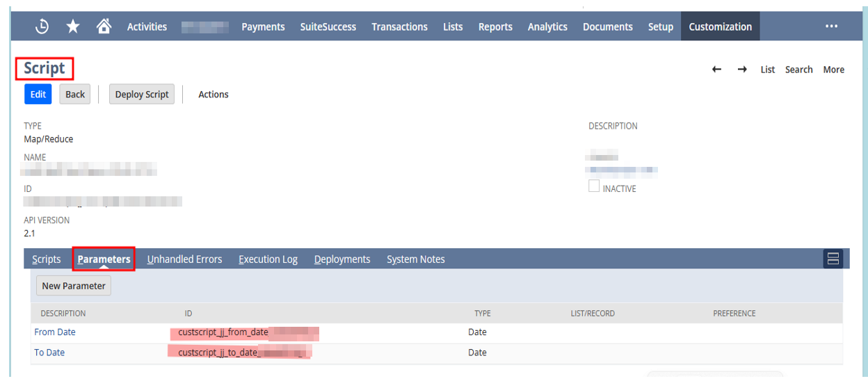Viewport: 868px width, 381px height.
Task: Open the Customization menu
Action: pyautogui.click(x=720, y=26)
